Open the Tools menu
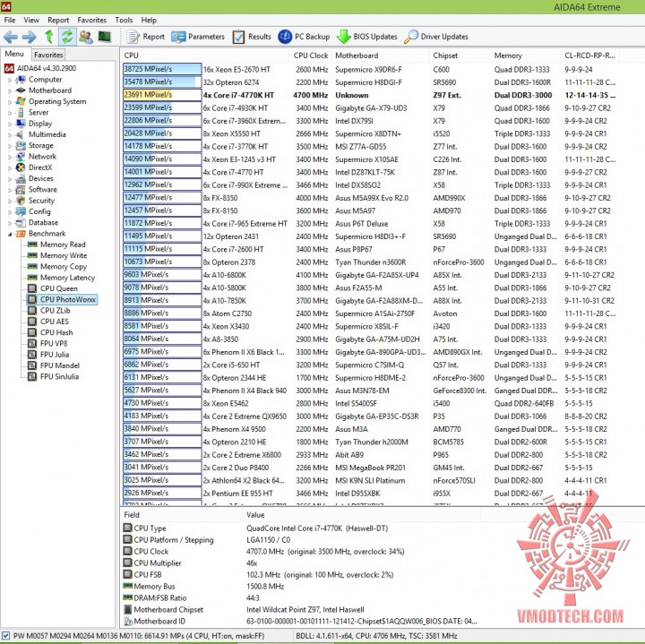645x644 pixels. (x=124, y=20)
